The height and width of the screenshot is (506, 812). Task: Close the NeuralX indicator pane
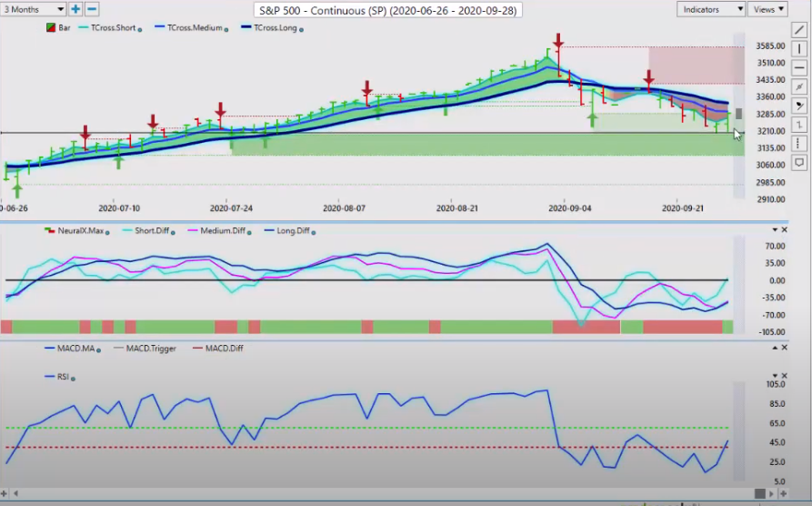784,229
